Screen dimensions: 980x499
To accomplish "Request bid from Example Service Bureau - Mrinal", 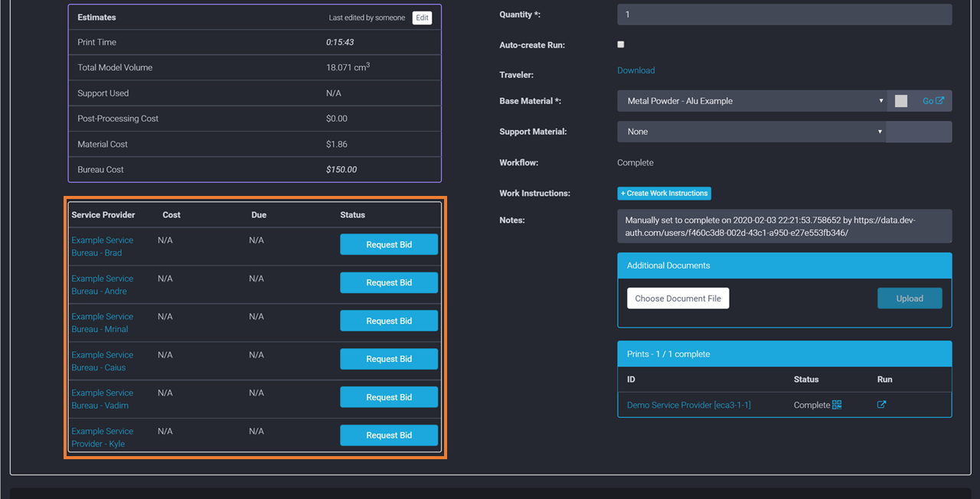I will click(389, 321).
